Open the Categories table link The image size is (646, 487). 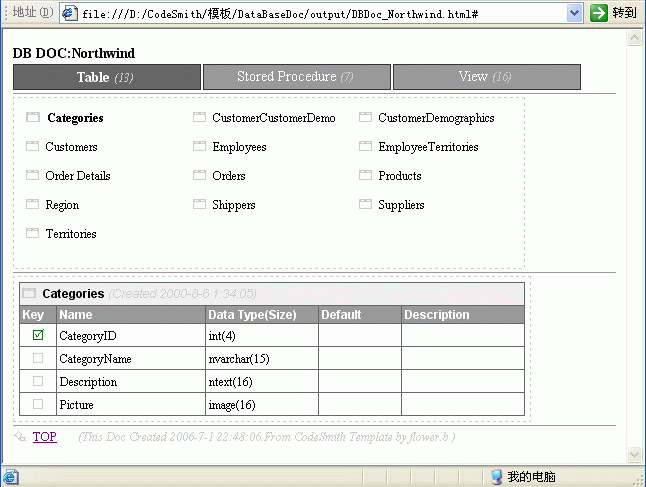pos(75,118)
